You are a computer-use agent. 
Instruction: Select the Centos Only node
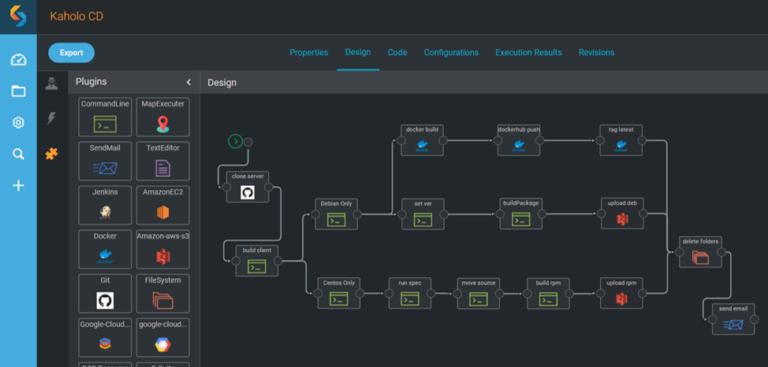338,293
